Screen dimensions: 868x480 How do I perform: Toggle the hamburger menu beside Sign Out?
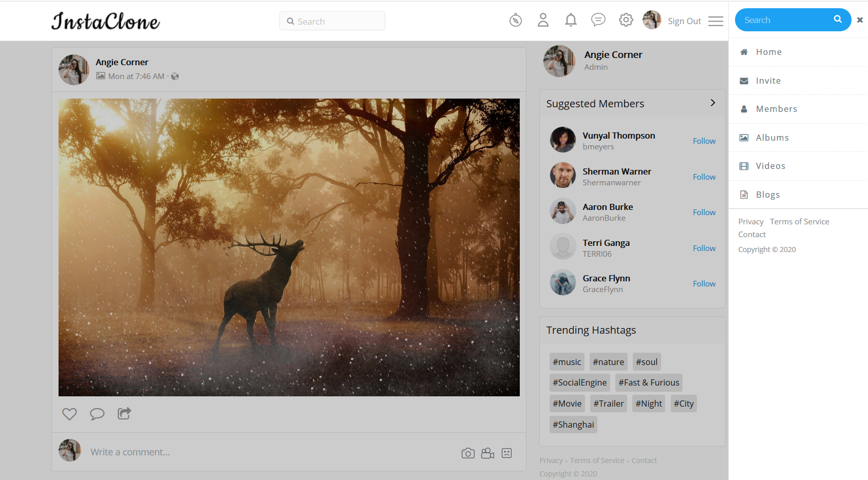[715, 21]
